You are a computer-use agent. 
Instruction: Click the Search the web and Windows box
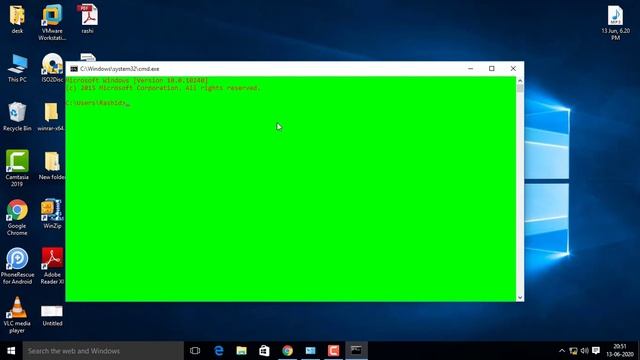[x=103, y=351]
